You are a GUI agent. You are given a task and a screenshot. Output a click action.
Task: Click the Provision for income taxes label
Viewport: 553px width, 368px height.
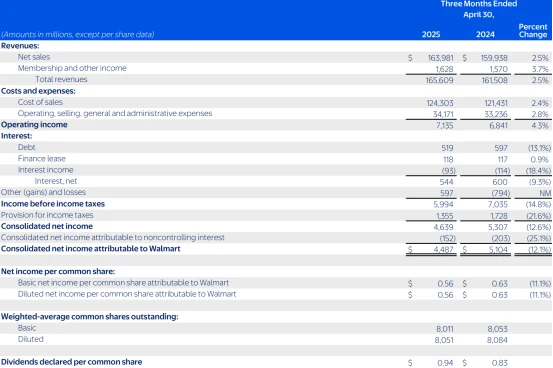[47, 215]
